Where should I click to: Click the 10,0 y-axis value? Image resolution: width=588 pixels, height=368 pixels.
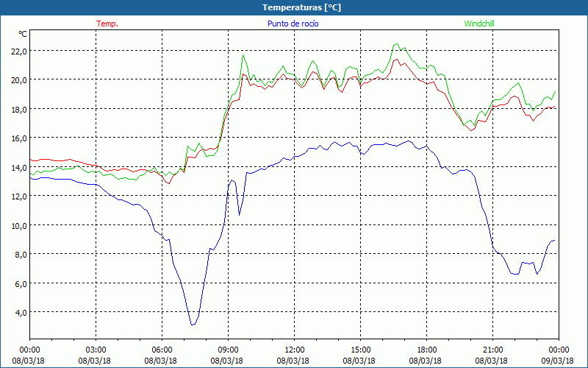[19, 226]
